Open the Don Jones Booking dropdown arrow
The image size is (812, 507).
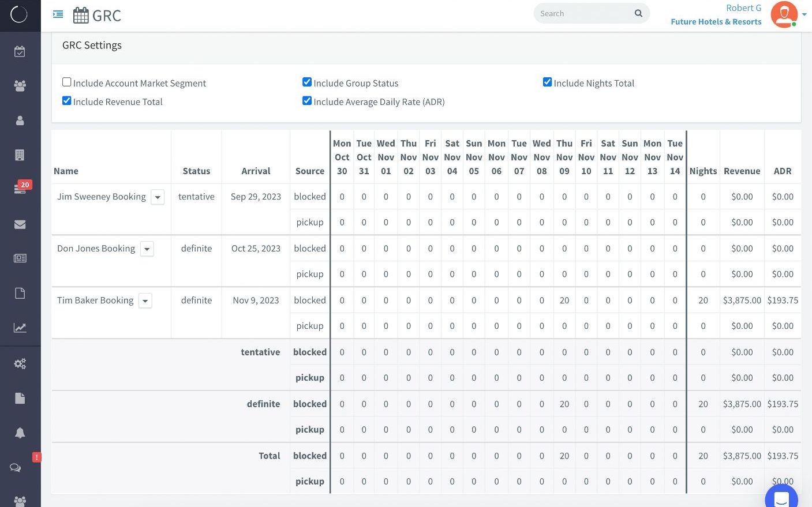(x=147, y=249)
